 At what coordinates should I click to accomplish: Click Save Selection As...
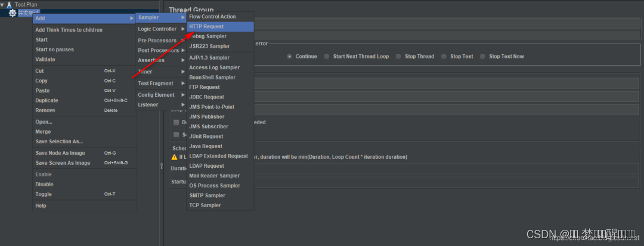click(x=85, y=142)
